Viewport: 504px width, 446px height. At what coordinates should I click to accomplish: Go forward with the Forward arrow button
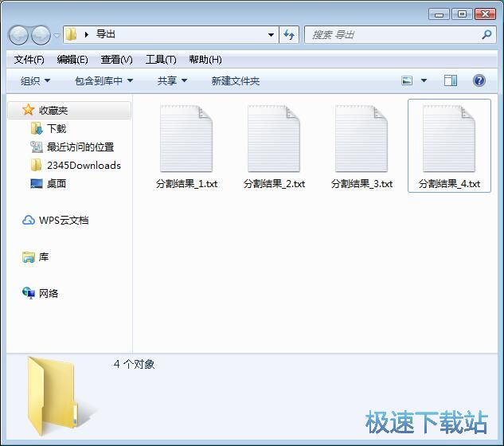(41, 35)
